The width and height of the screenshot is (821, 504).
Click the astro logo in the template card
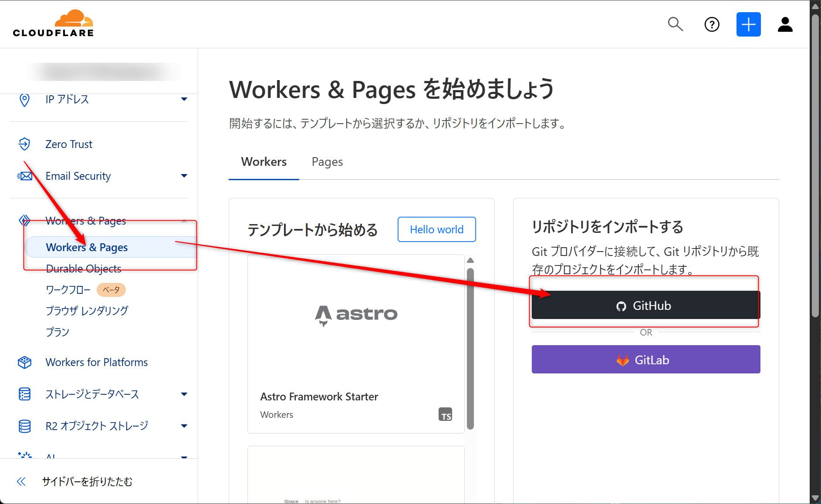(x=356, y=315)
